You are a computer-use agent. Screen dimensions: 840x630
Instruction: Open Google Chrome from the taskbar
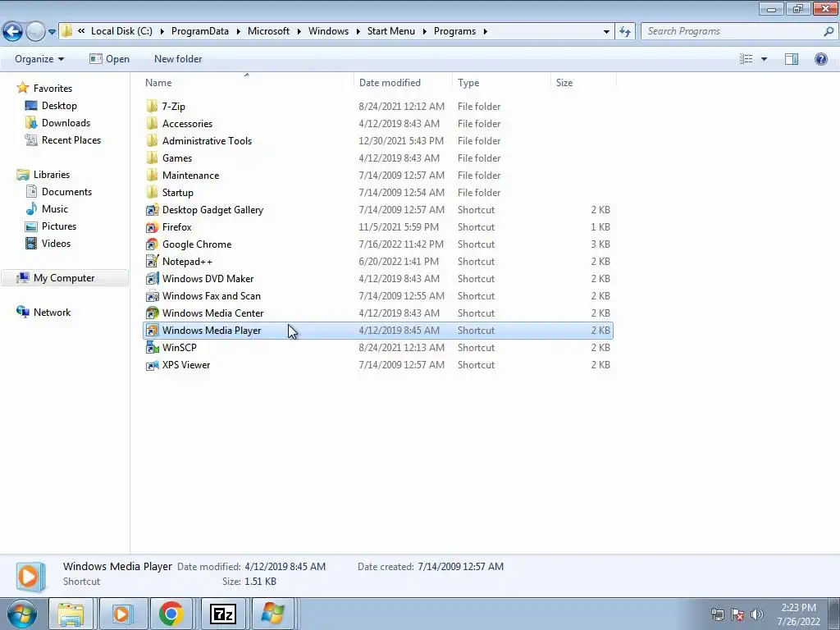point(171,614)
